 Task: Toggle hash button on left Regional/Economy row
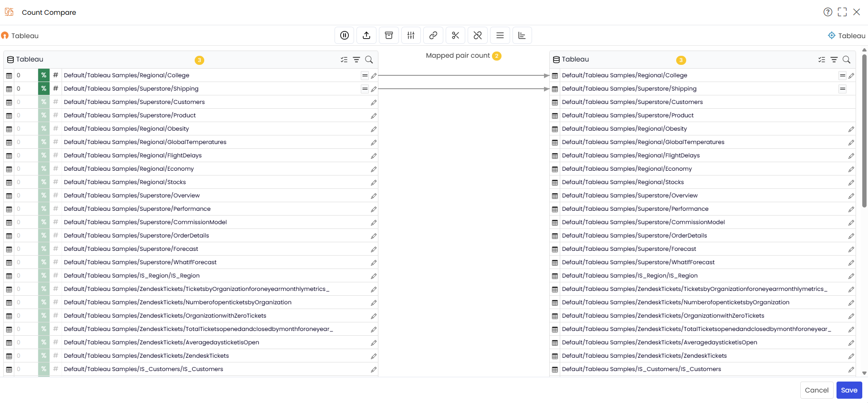click(x=56, y=169)
